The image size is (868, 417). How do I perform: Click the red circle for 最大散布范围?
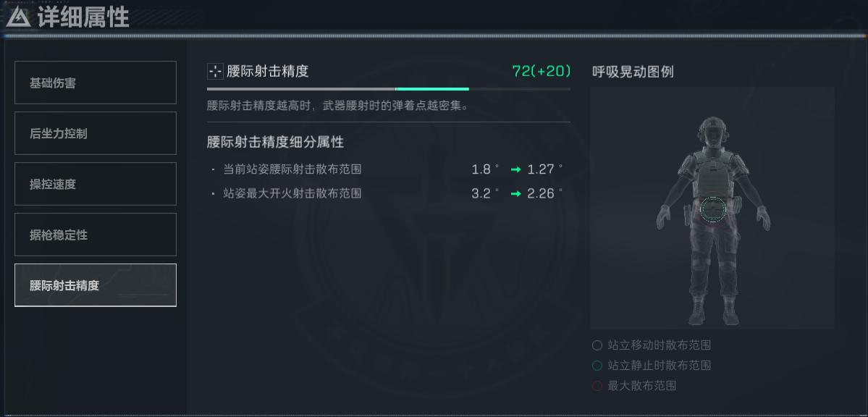597,386
